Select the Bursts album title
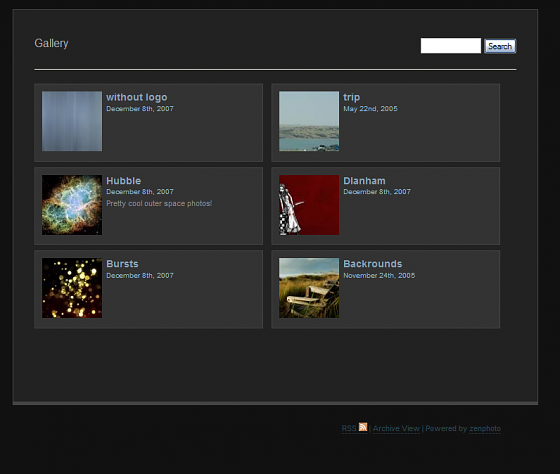Image resolution: width=560 pixels, height=474 pixels. click(122, 264)
